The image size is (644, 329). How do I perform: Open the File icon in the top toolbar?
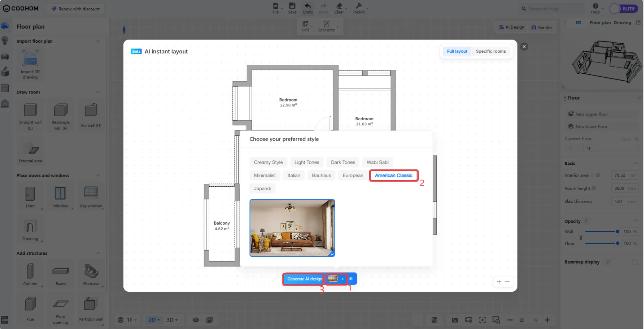click(x=275, y=6)
